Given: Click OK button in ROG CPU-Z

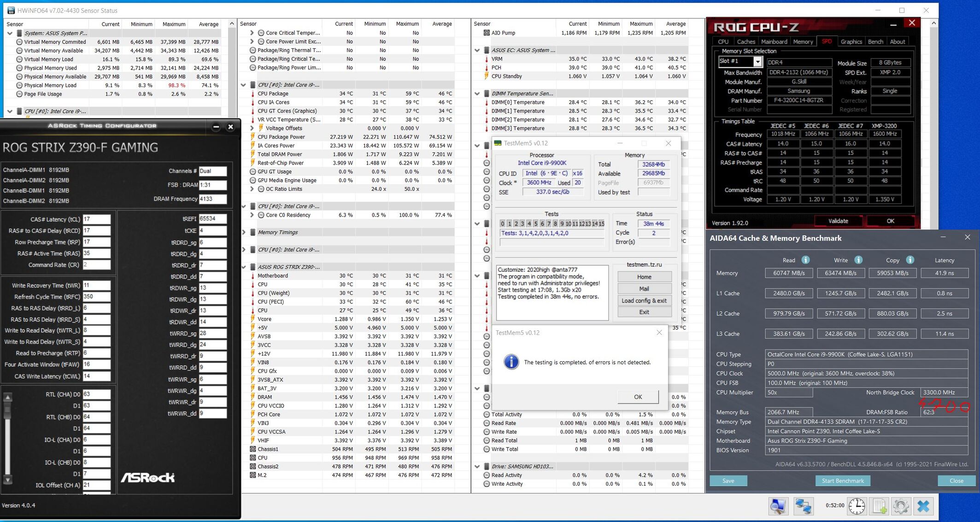Looking at the screenshot, I should coord(890,221).
